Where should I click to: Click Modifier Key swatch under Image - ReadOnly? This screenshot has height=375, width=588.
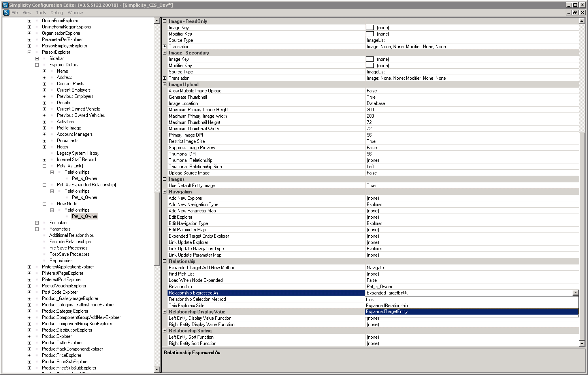370,34
